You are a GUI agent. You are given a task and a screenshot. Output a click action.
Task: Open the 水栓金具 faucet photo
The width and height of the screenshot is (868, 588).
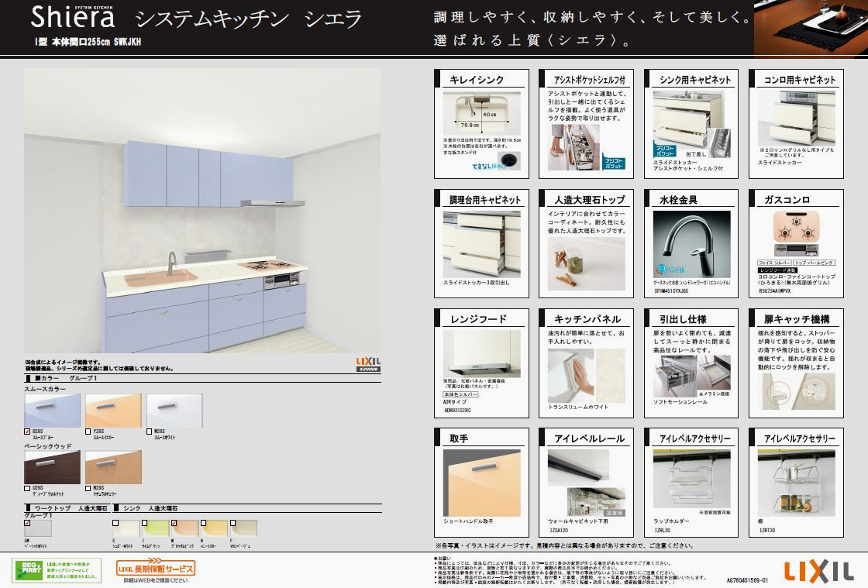point(692,244)
